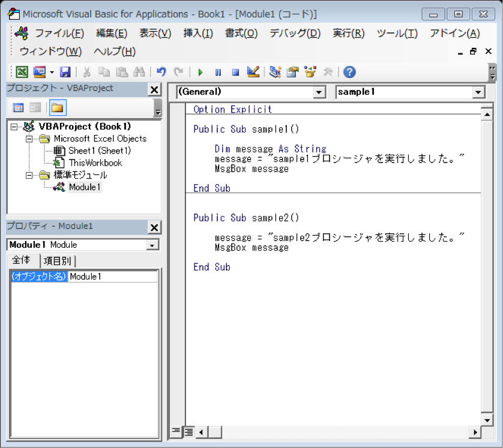Screen dimensions: 503x448
Task: Click the VBA application icon in menu bar
Action: point(21,34)
